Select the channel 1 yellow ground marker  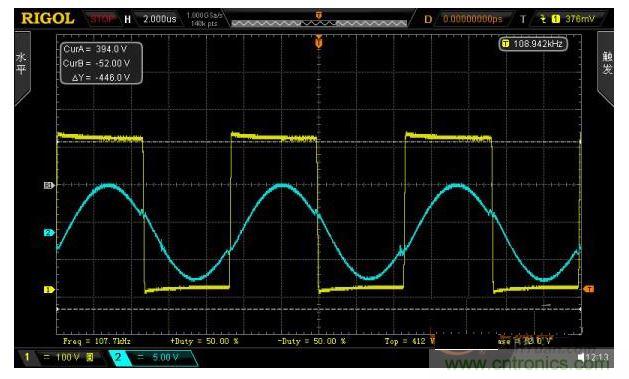point(49,290)
